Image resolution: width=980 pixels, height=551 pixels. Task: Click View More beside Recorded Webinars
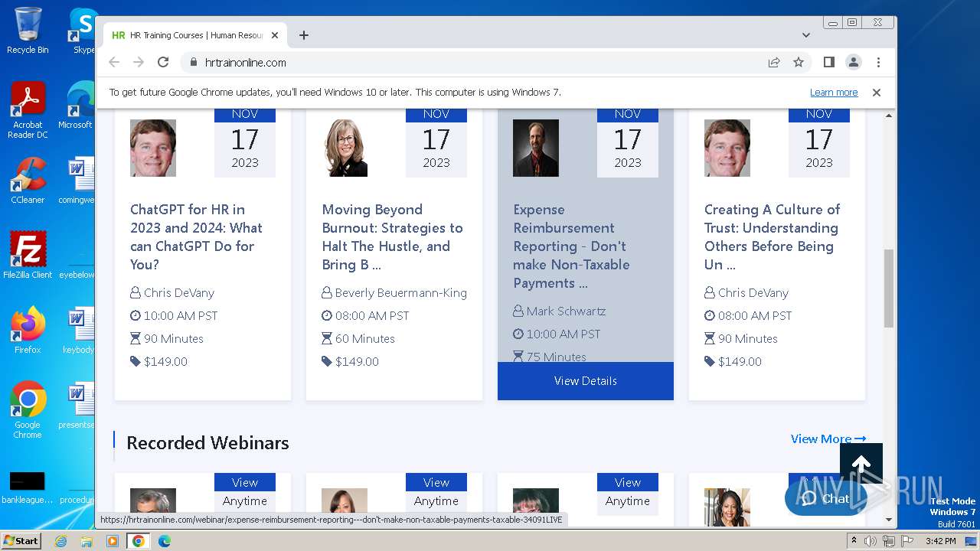828,439
